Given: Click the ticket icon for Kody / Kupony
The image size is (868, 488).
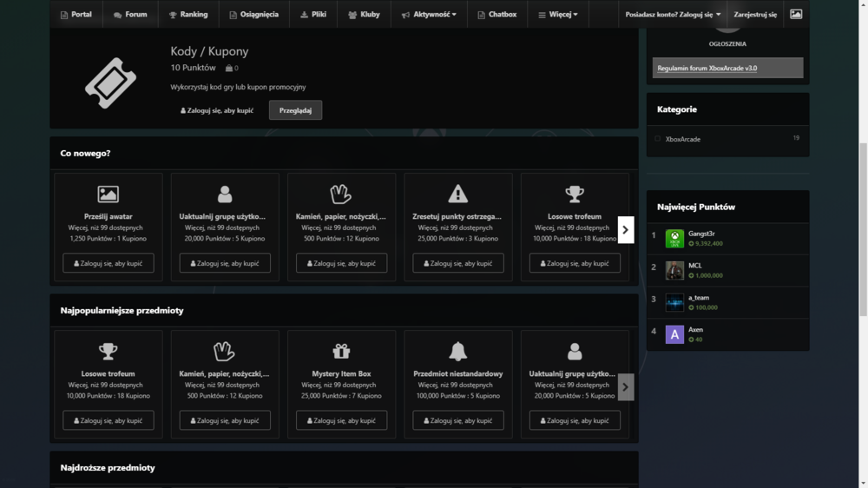Looking at the screenshot, I should (110, 83).
